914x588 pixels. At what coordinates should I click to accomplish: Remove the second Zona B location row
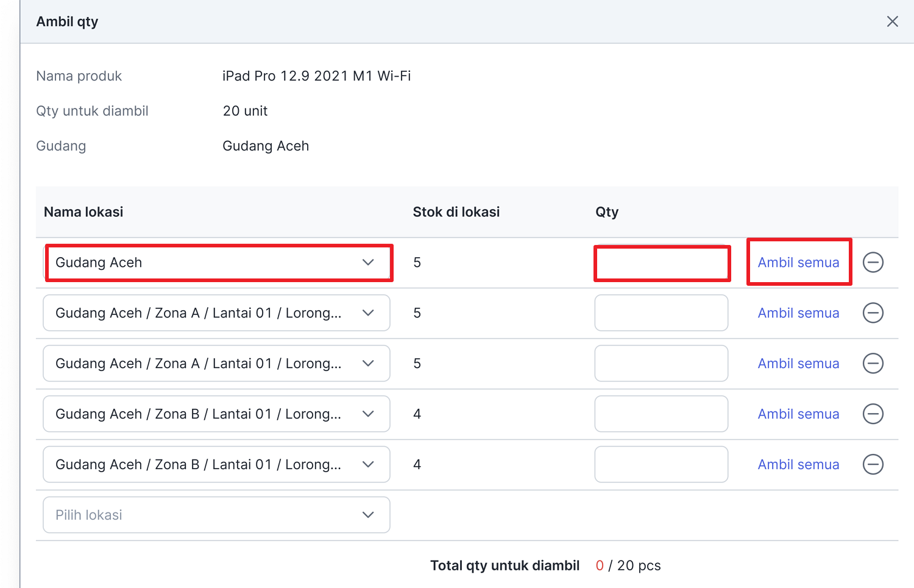(x=873, y=465)
